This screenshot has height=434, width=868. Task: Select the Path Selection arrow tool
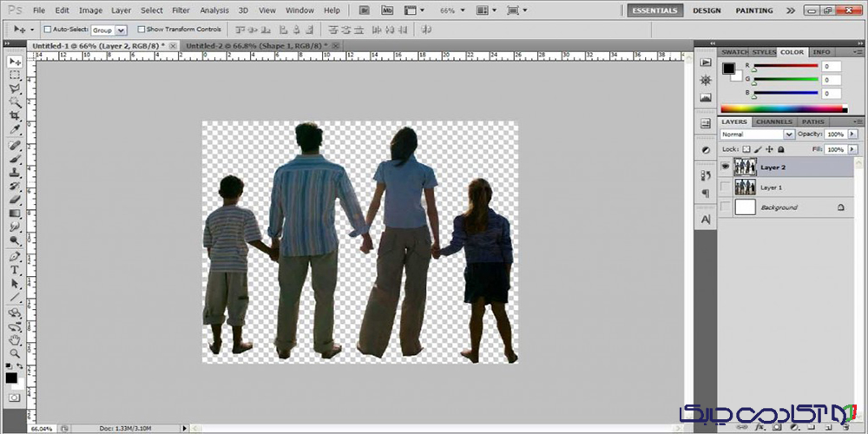tap(15, 284)
